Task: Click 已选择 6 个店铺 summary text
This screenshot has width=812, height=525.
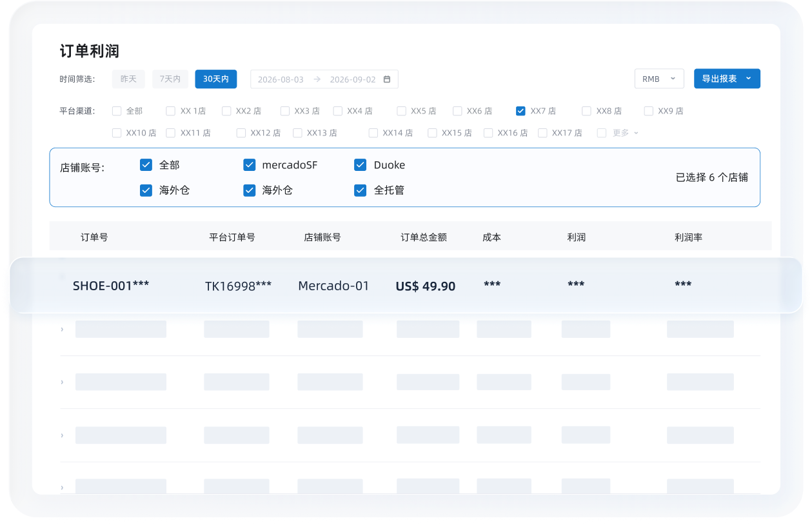Action: tap(712, 177)
